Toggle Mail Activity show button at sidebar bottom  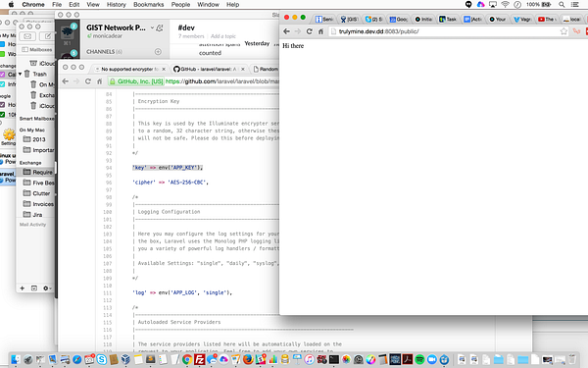coord(33,288)
